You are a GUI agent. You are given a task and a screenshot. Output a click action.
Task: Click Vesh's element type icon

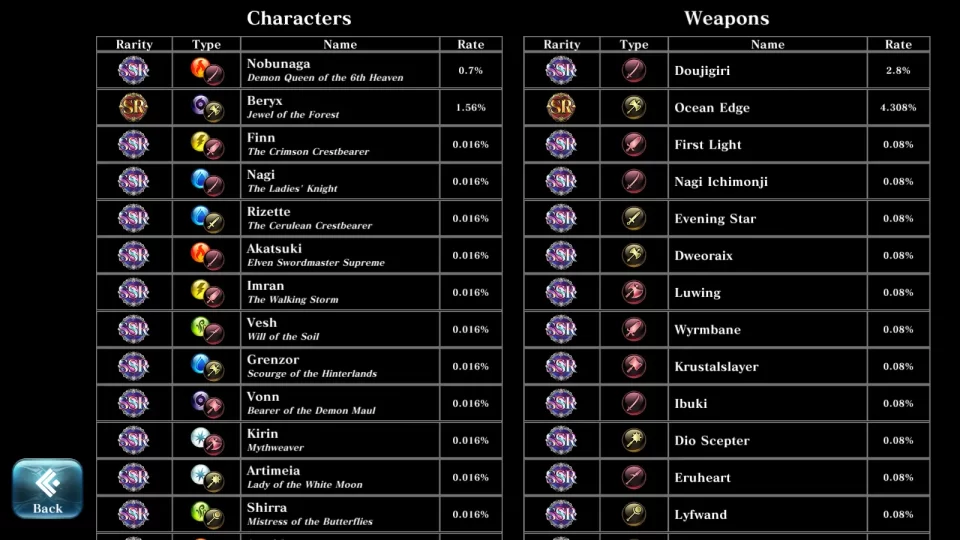(207, 329)
